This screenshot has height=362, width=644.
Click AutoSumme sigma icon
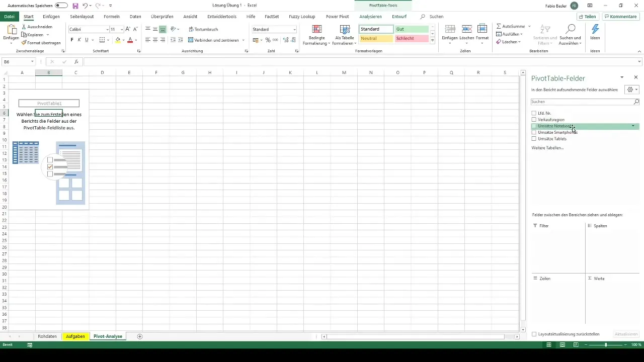pyautogui.click(x=499, y=26)
